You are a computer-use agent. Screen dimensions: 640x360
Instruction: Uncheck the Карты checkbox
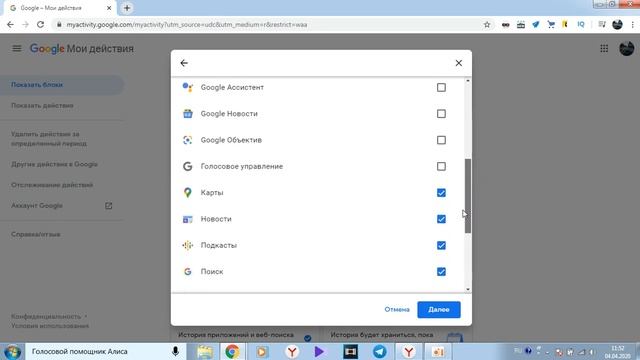coord(441,193)
